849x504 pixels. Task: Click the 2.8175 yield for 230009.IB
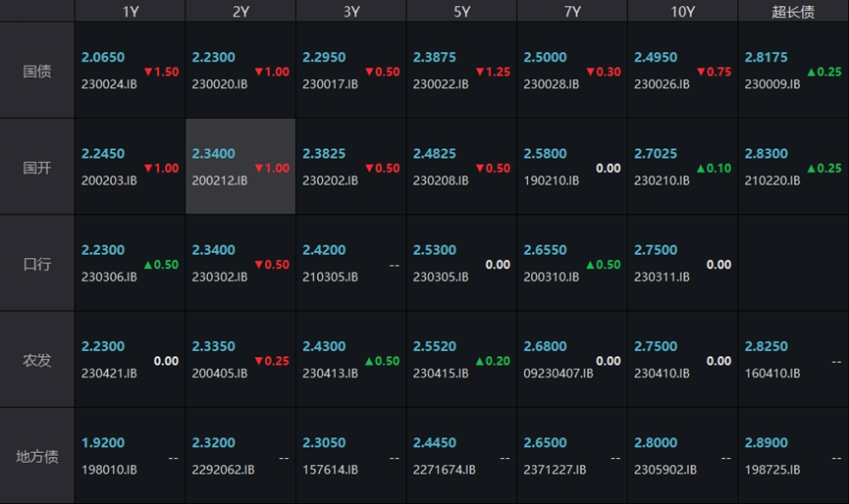(x=766, y=58)
